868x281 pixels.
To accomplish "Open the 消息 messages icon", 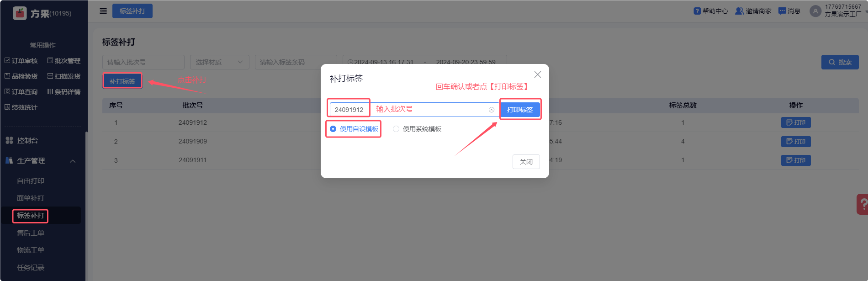I will pyautogui.click(x=782, y=11).
